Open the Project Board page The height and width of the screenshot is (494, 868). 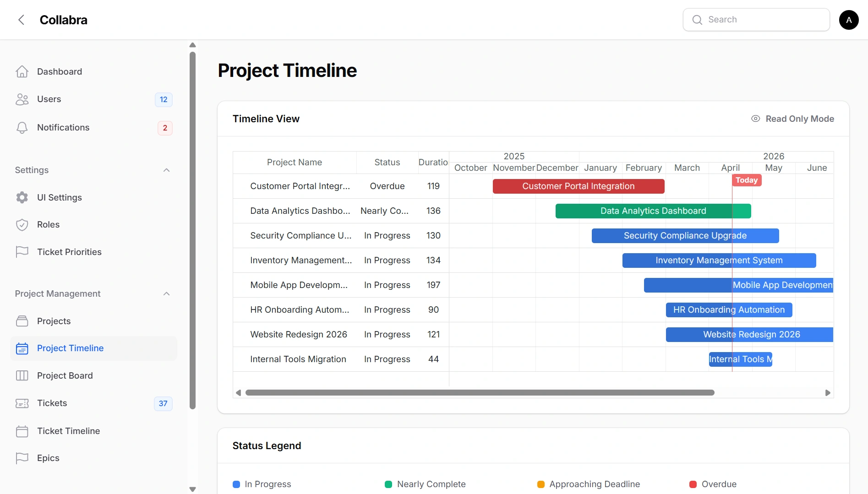point(93,376)
